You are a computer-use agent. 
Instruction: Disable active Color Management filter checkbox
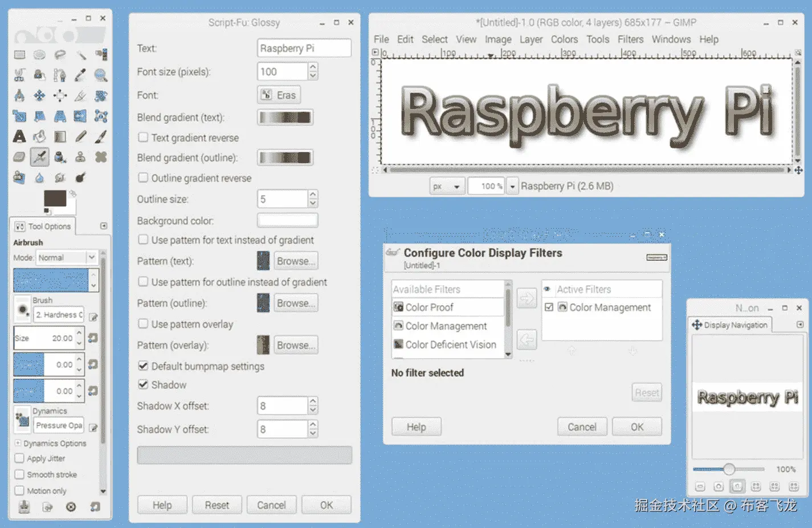549,307
